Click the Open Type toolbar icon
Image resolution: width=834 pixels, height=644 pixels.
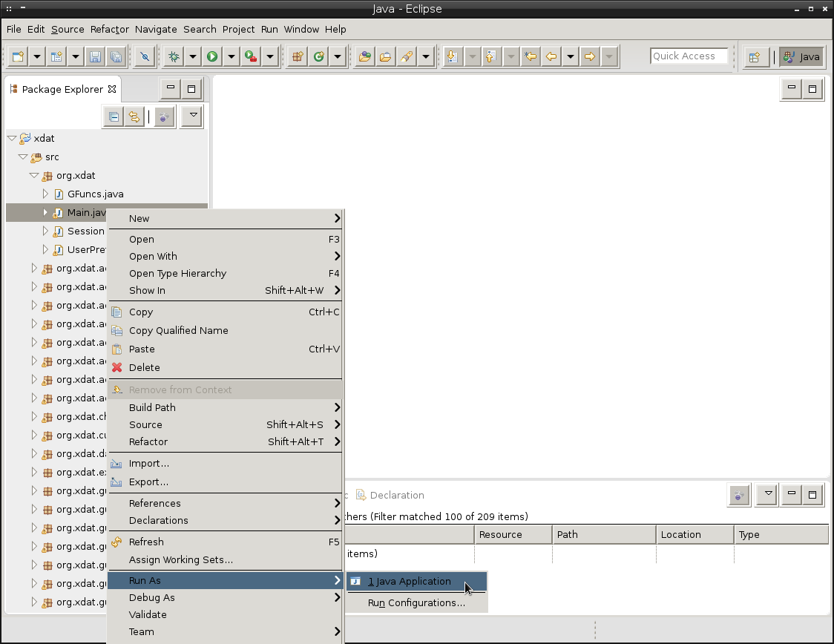pyautogui.click(x=365, y=56)
